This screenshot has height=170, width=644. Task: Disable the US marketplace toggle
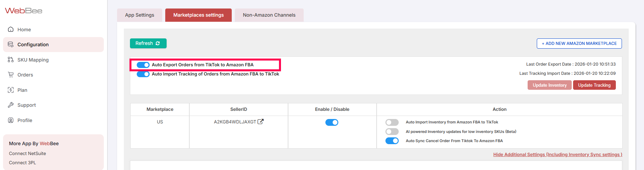tap(332, 122)
